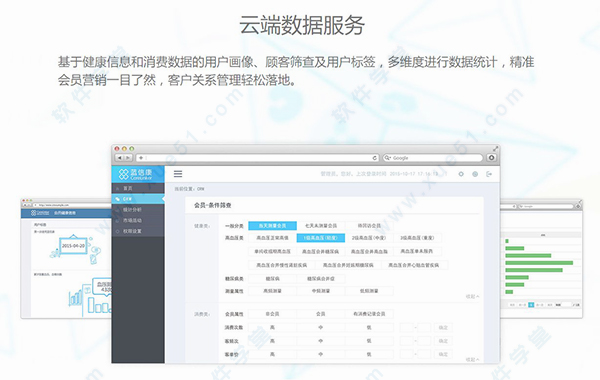The height and width of the screenshot is (380, 600).
Task: Select the 中频测量 option
Action: click(x=321, y=291)
